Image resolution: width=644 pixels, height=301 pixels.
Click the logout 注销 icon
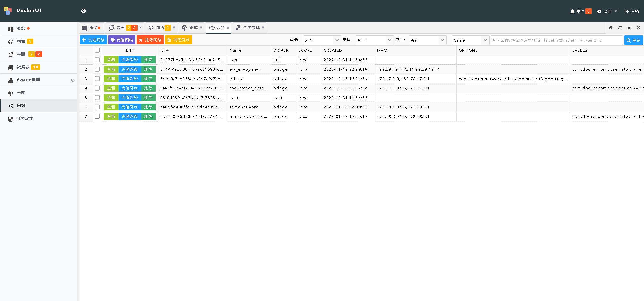[627, 11]
